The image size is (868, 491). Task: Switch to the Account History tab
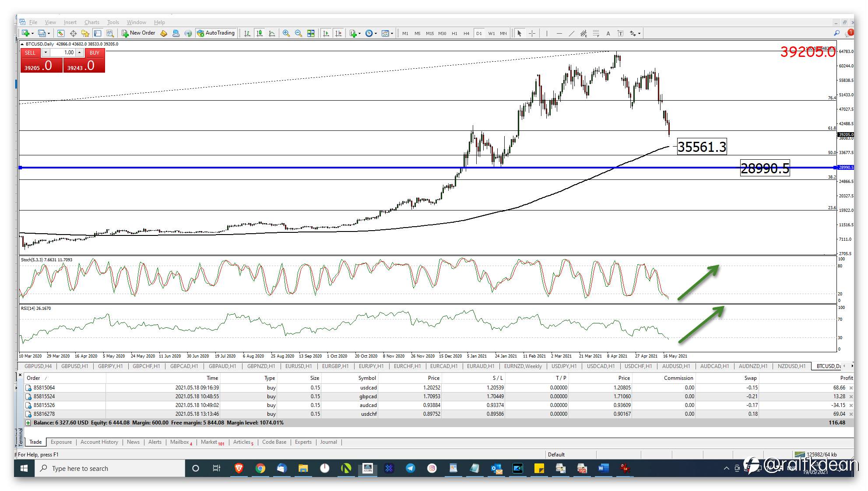[99, 442]
